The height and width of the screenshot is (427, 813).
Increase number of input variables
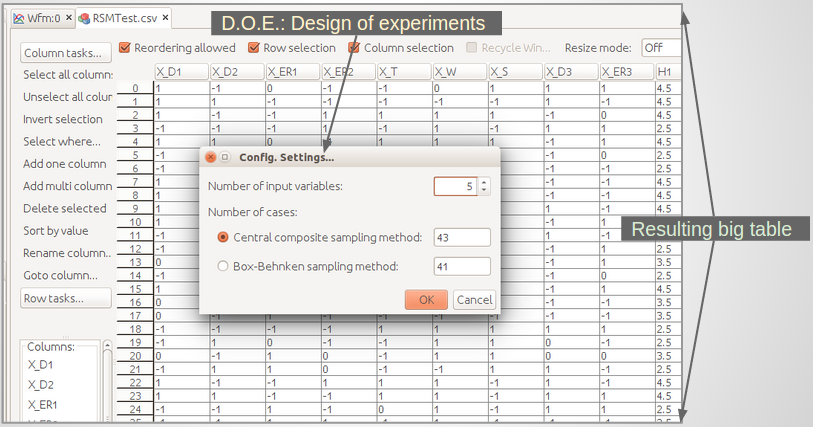484,182
